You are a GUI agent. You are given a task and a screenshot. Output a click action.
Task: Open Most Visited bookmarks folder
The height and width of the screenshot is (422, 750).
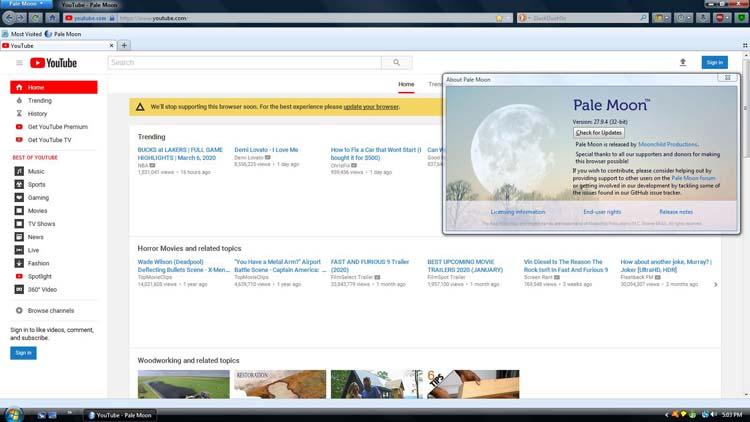point(22,34)
